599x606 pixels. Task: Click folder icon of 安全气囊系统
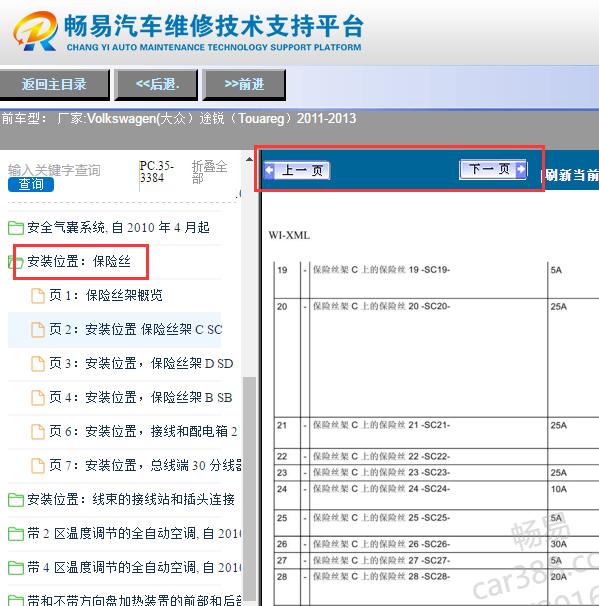16,228
